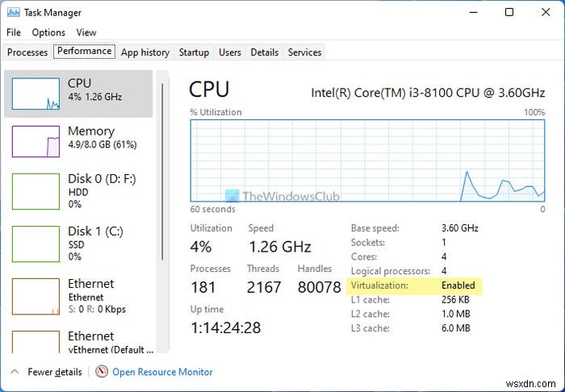Click the Logical processors value 4

pos(444,271)
